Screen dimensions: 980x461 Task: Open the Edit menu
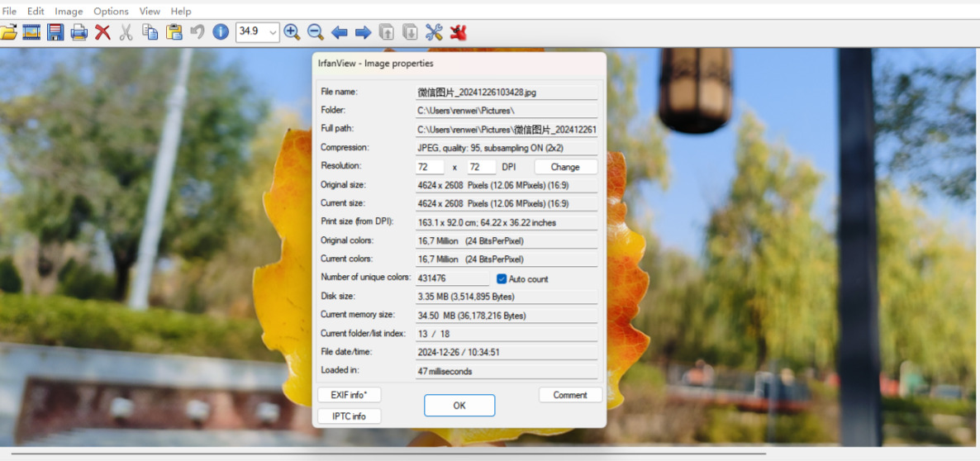tap(36, 12)
